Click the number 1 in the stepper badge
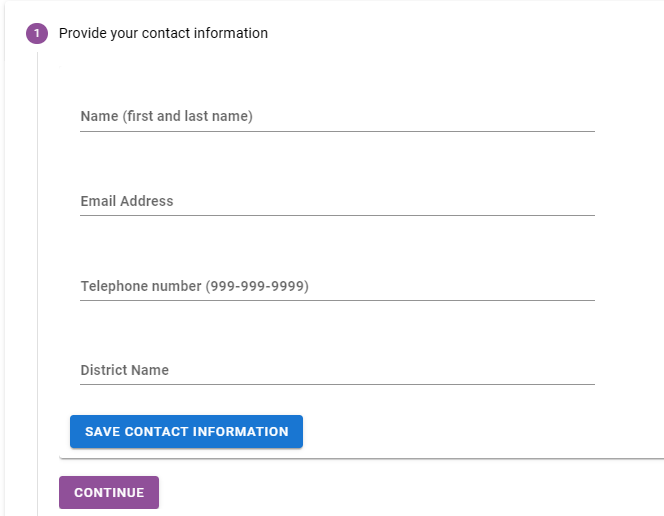664x516 pixels. (x=37, y=33)
